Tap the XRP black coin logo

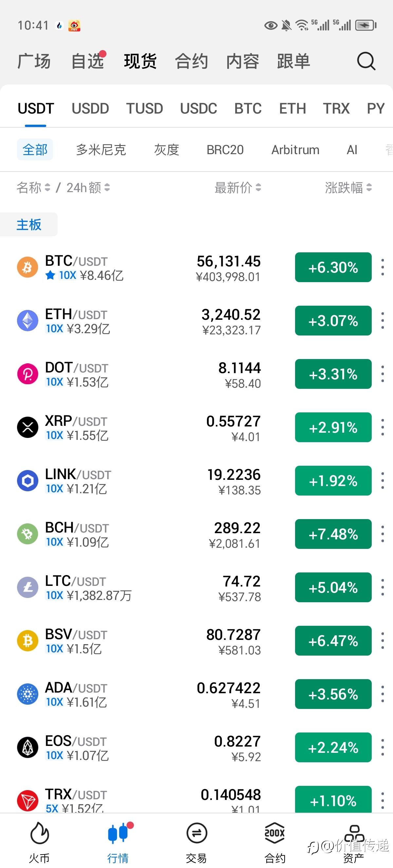click(28, 427)
